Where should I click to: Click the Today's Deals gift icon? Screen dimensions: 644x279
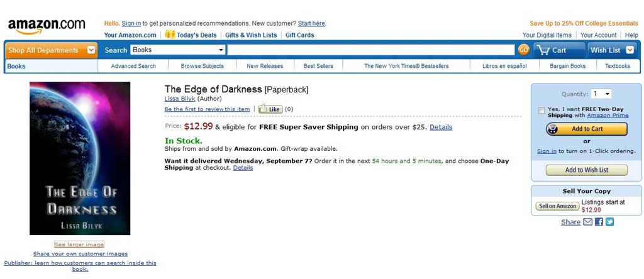point(170,35)
